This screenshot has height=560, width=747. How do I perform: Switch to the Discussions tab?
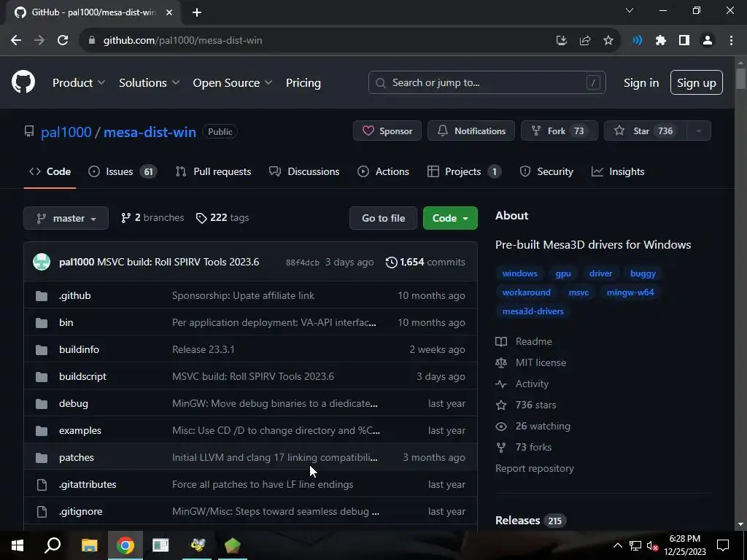pos(304,171)
